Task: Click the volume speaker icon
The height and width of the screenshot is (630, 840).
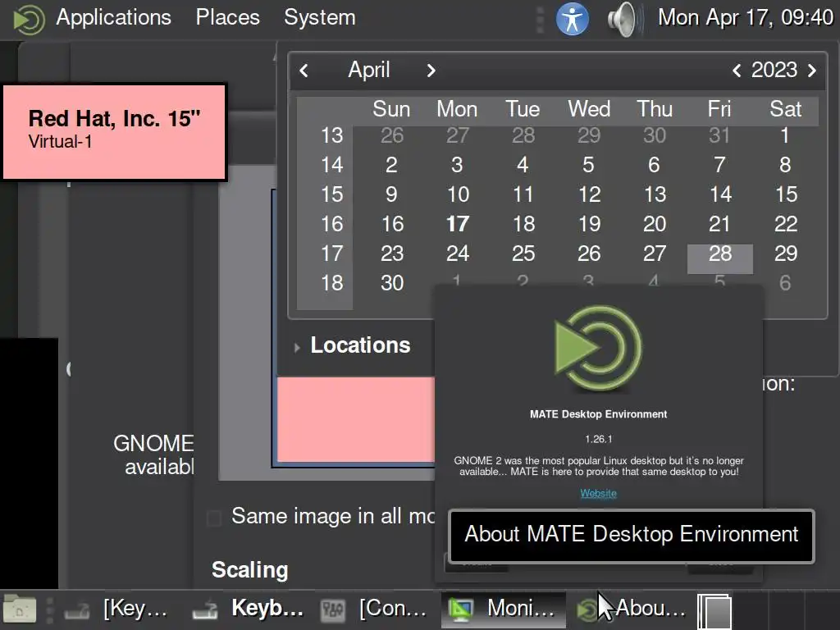Action: tap(624, 20)
